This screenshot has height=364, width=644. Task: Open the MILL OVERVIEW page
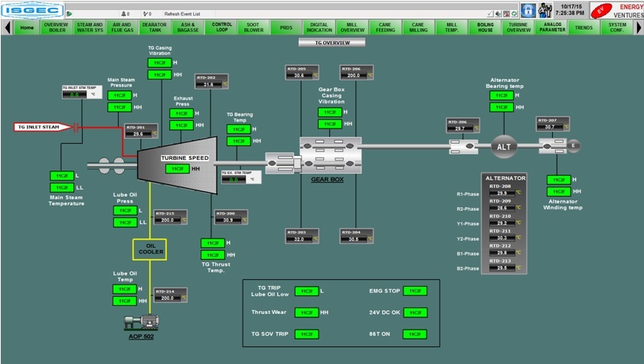[352, 28]
